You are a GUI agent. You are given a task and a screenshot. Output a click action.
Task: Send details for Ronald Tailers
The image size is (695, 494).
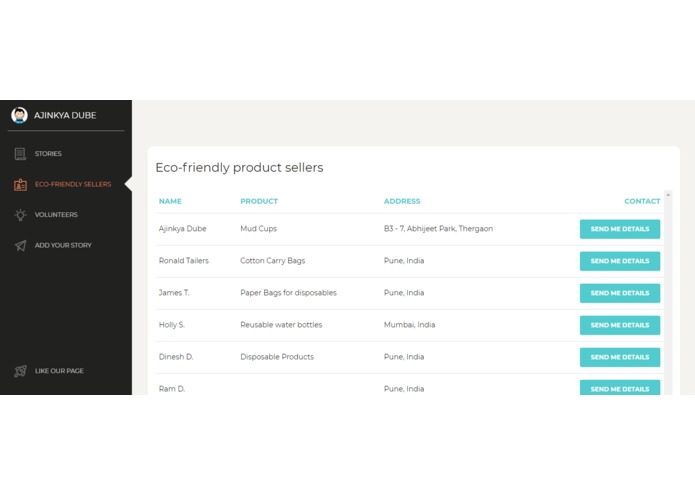620,261
